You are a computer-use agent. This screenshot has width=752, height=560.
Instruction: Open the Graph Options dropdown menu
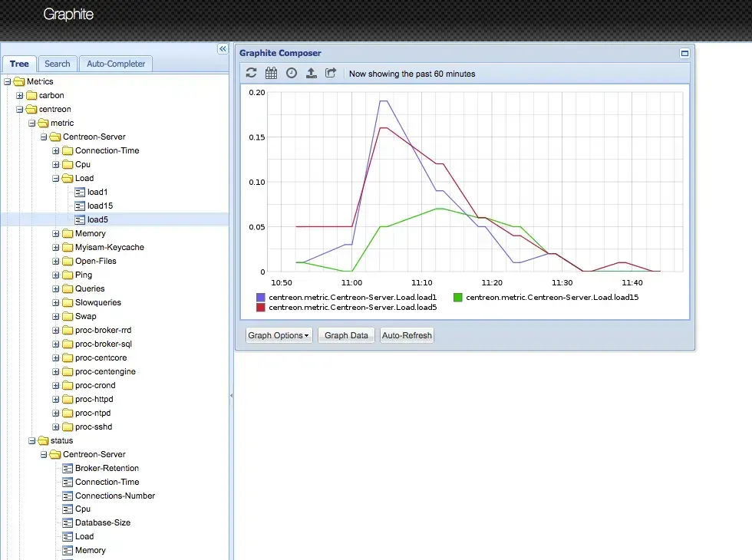tap(279, 336)
